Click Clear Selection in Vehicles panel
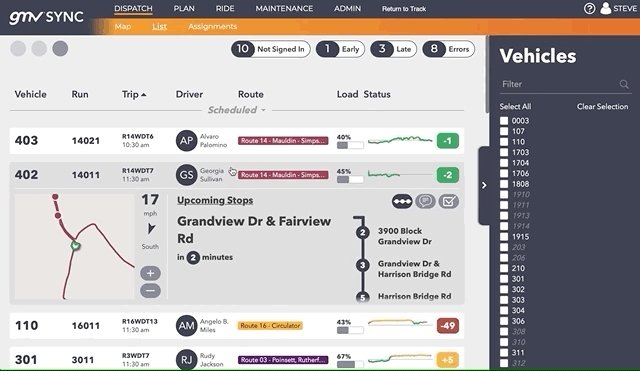 pyautogui.click(x=602, y=107)
